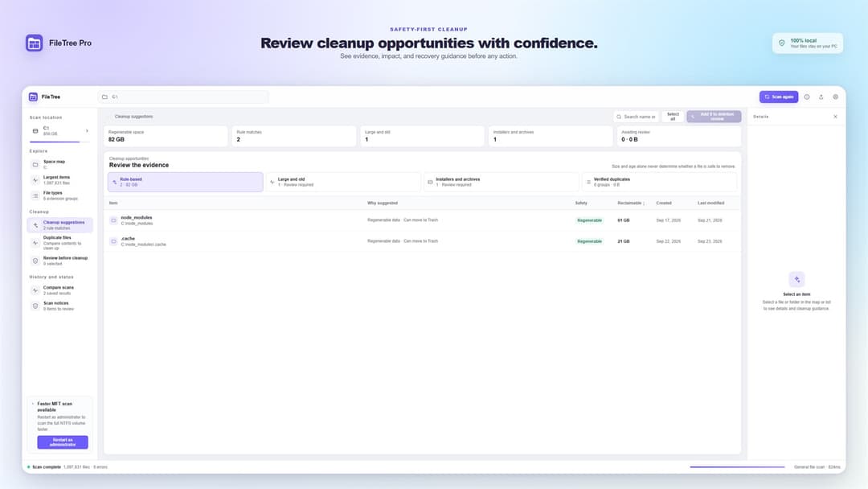The width and height of the screenshot is (868, 489).
Task: Expand the C: scan location chevron
Action: click(87, 131)
